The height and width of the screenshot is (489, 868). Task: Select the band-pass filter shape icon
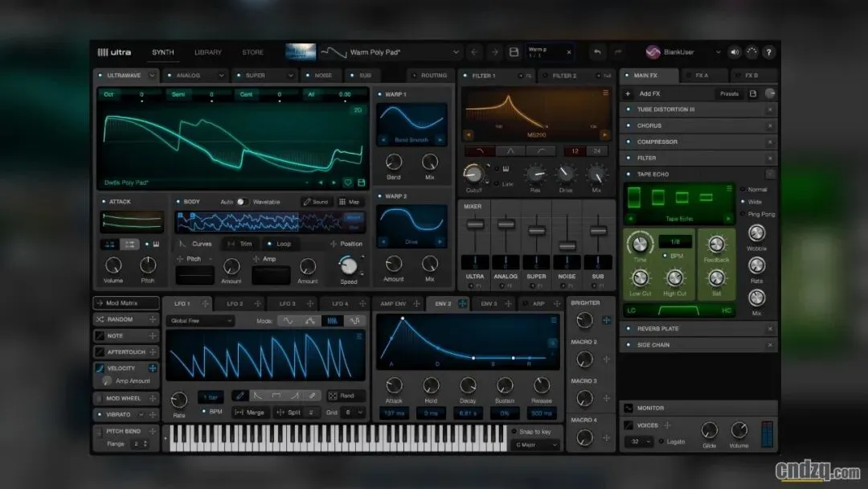pyautogui.click(x=510, y=150)
